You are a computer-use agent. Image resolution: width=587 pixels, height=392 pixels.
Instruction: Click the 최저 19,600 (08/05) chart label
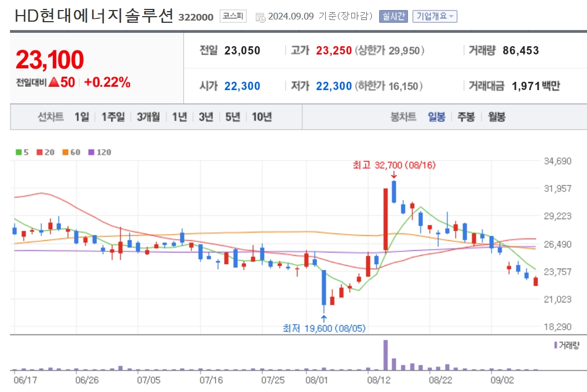[324, 329]
